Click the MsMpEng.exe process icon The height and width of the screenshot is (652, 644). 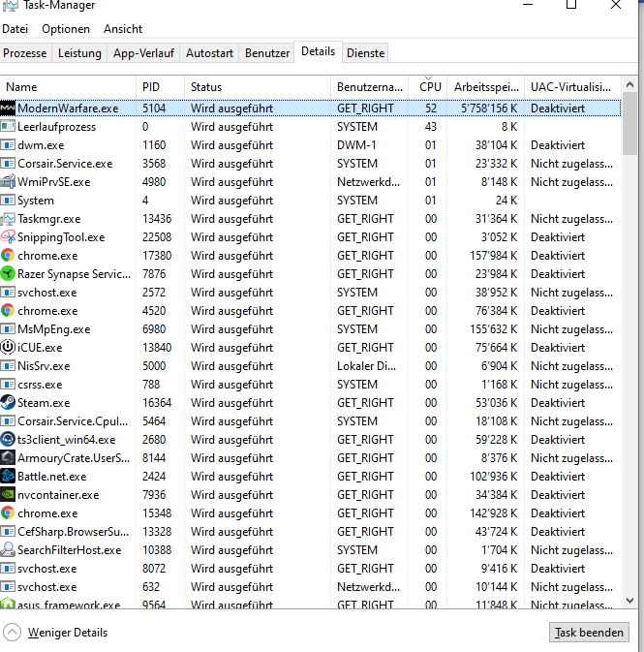[8, 329]
